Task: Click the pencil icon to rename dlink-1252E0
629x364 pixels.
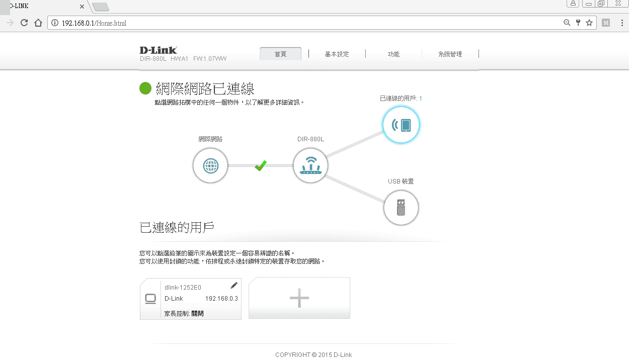Action: [233, 285]
